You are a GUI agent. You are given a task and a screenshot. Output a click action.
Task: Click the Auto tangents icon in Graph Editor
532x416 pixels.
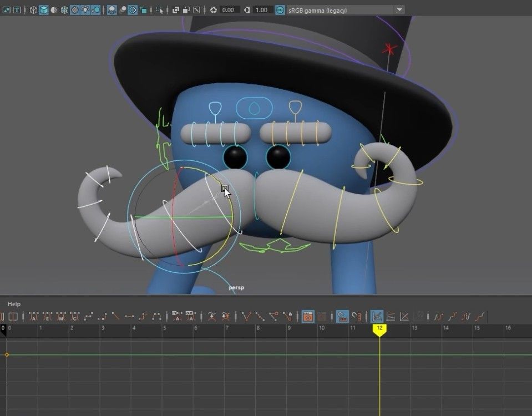coord(34,317)
